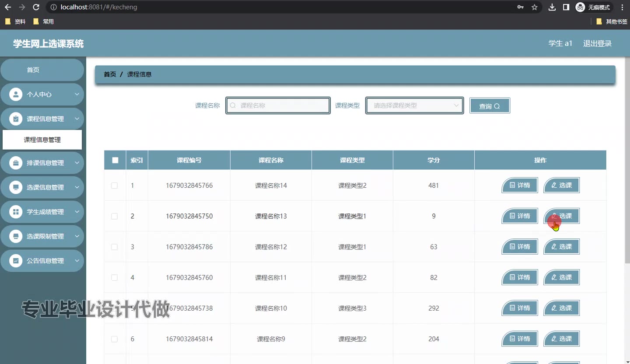
Task: Click the 排课信息管理 briefcase icon
Action: coord(16,163)
